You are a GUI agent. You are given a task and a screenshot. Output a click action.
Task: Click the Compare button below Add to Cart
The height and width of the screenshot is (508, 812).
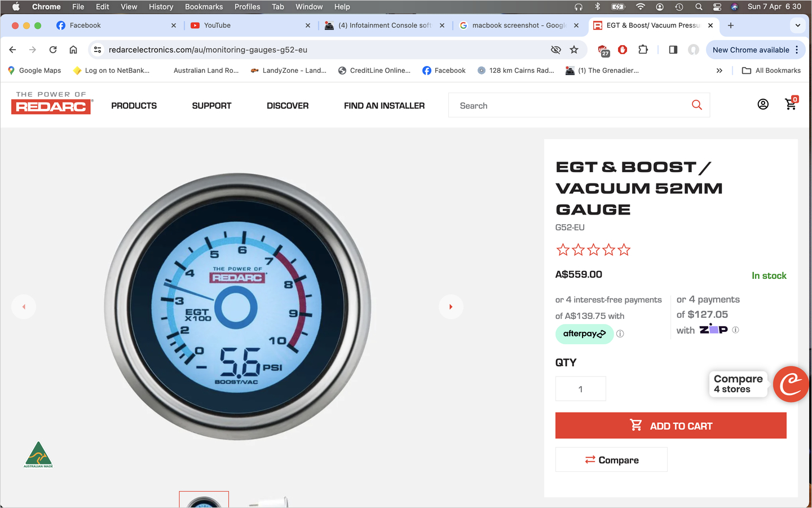click(x=611, y=460)
